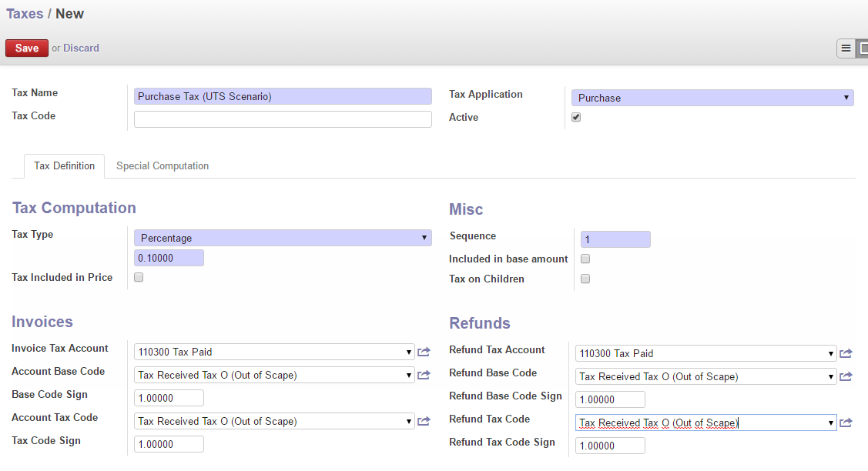Switch to list view icon
This screenshot has width=868, height=471.
[846, 48]
